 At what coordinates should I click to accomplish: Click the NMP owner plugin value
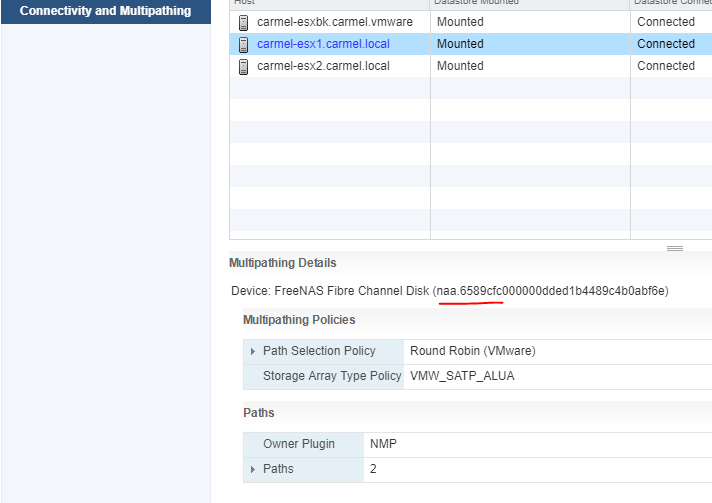[383, 444]
